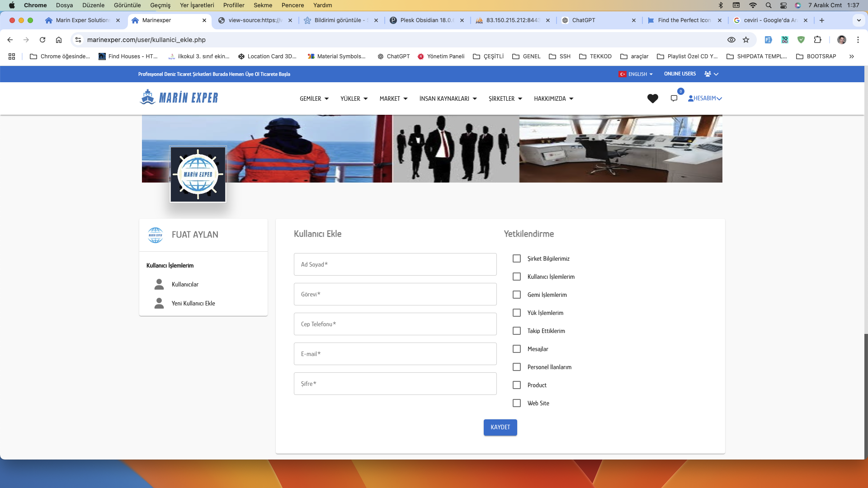The width and height of the screenshot is (868, 488).
Task: Open the ENGLISH language selector
Action: point(636,74)
